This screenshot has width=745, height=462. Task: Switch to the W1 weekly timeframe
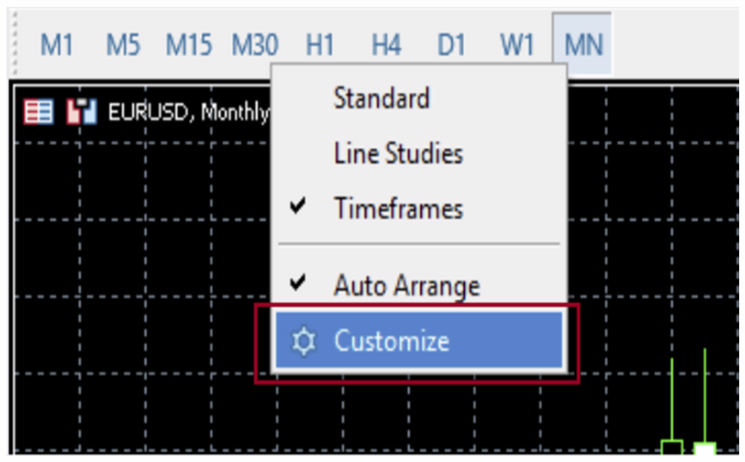point(517,45)
